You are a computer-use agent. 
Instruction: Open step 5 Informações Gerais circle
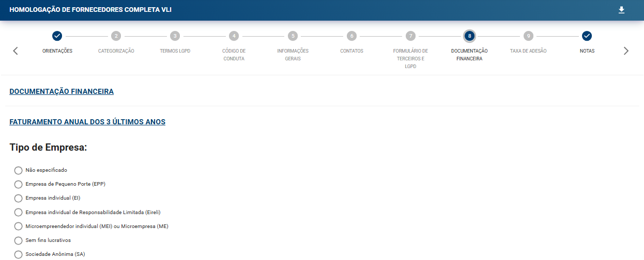[293, 36]
